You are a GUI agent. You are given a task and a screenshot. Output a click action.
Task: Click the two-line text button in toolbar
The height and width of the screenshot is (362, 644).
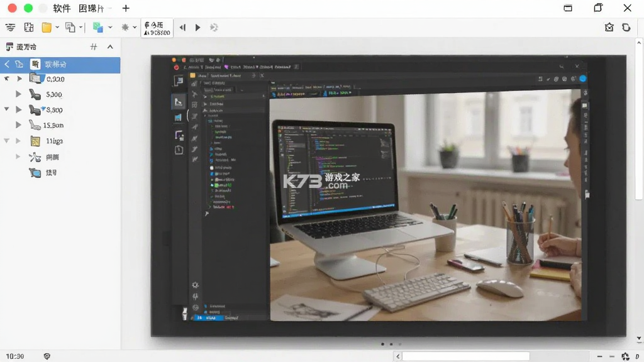point(157,28)
